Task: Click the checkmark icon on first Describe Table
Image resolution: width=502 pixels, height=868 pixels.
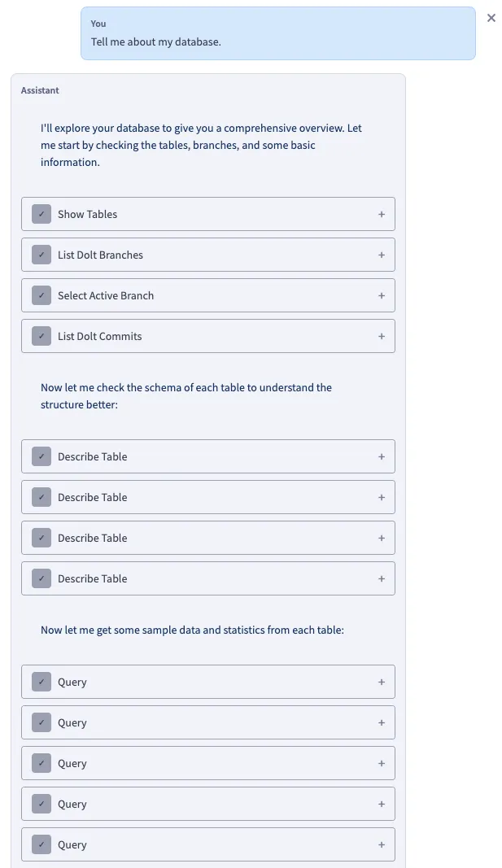Action: [x=41, y=456]
